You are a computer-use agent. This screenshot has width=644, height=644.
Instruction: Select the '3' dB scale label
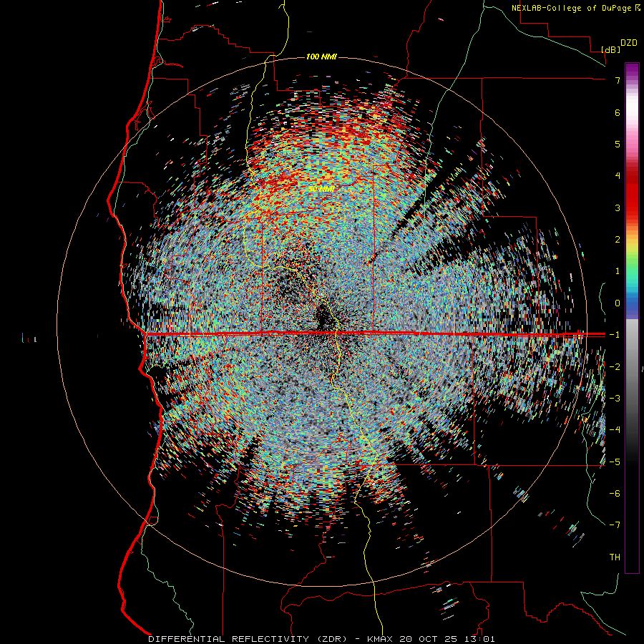618,208
